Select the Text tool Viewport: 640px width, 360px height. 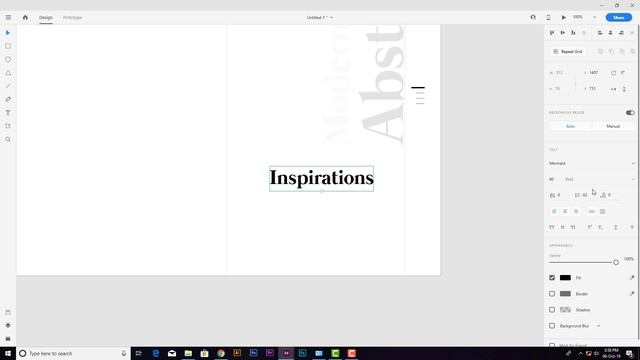8,113
